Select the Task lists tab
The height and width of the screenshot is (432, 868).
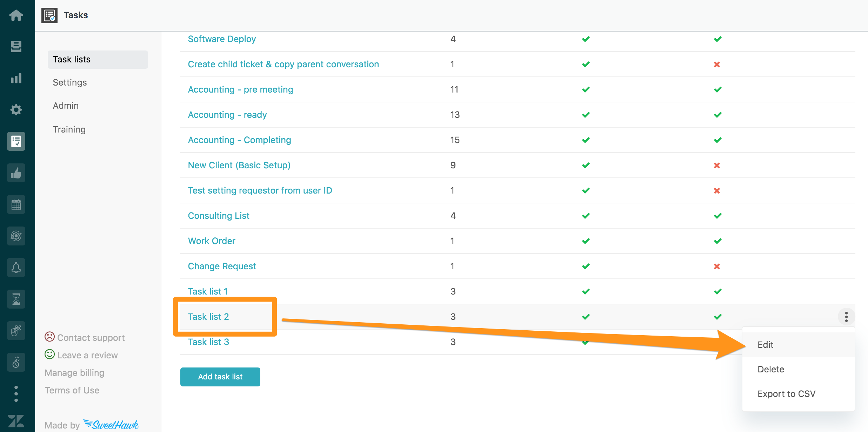pos(98,59)
